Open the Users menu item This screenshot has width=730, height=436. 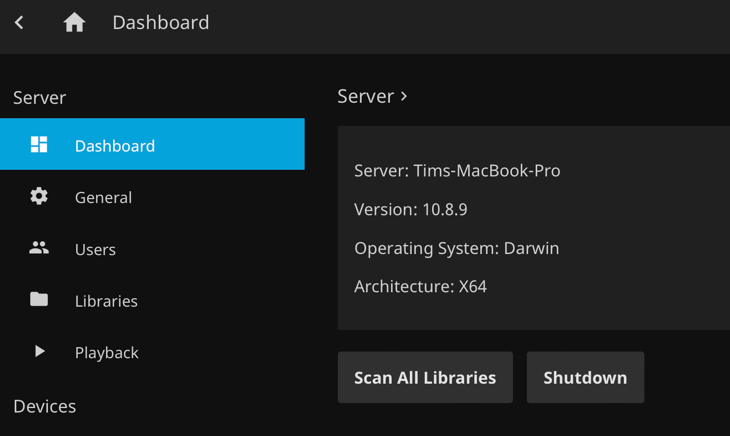pyautogui.click(x=95, y=250)
